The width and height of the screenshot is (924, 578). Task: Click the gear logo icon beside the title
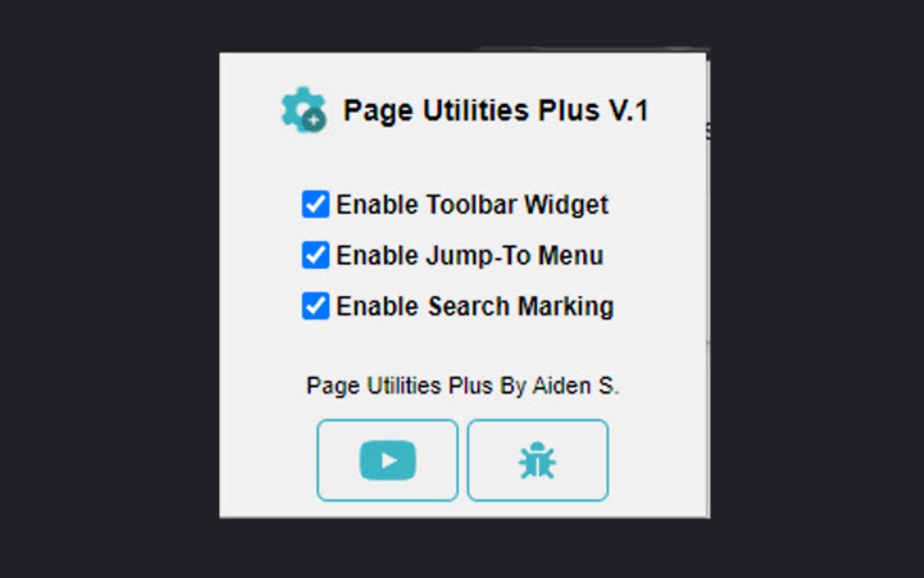tap(303, 110)
